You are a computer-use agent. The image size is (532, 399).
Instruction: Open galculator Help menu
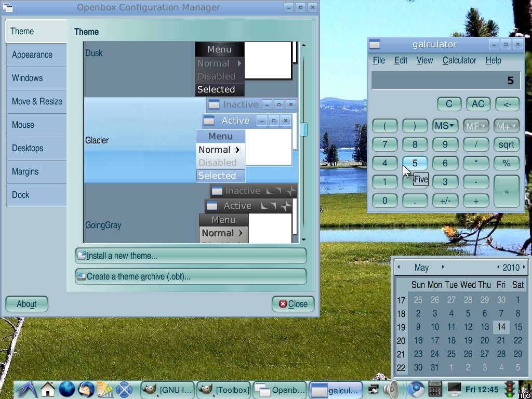(494, 60)
